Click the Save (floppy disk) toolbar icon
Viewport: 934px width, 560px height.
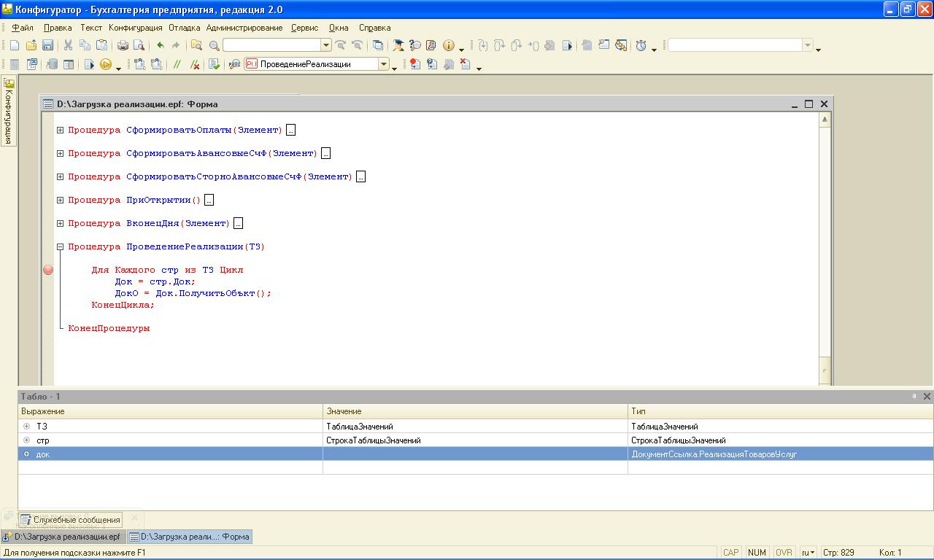[47, 45]
